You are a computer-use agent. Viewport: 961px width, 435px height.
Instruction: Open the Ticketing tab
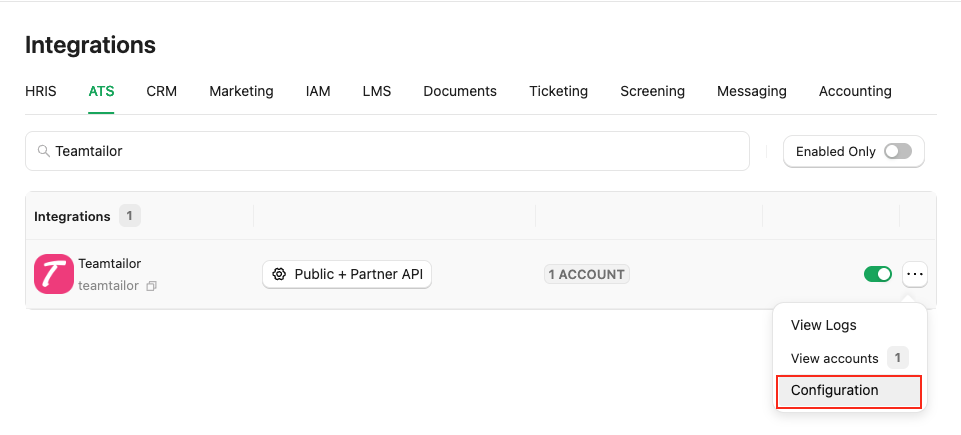coord(558,91)
